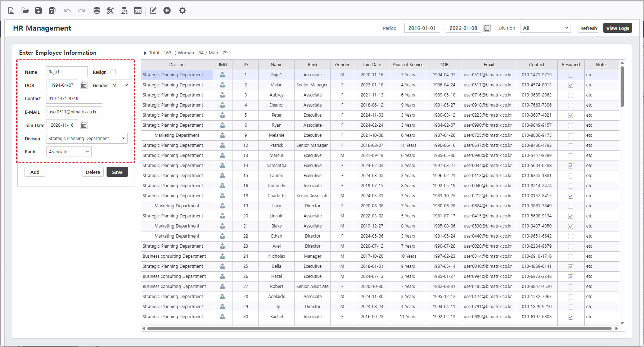Uncheck Resigned checkbox for Vivian
Image resolution: width=644 pixels, height=347 pixels.
click(x=571, y=85)
